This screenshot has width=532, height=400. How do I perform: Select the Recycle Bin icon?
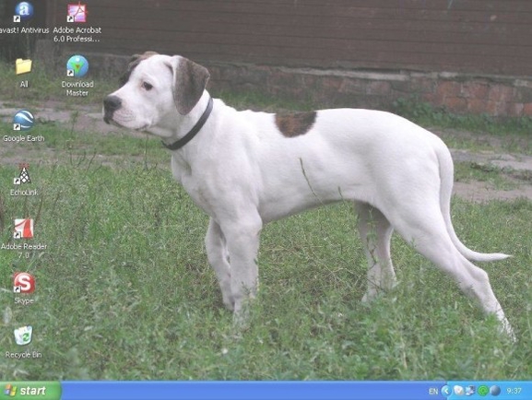click(x=23, y=335)
